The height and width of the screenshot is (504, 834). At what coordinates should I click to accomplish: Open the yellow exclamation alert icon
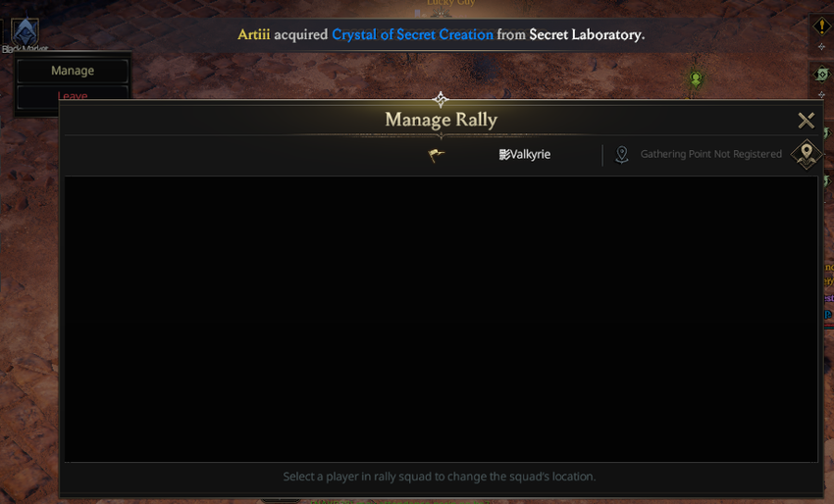click(x=821, y=26)
